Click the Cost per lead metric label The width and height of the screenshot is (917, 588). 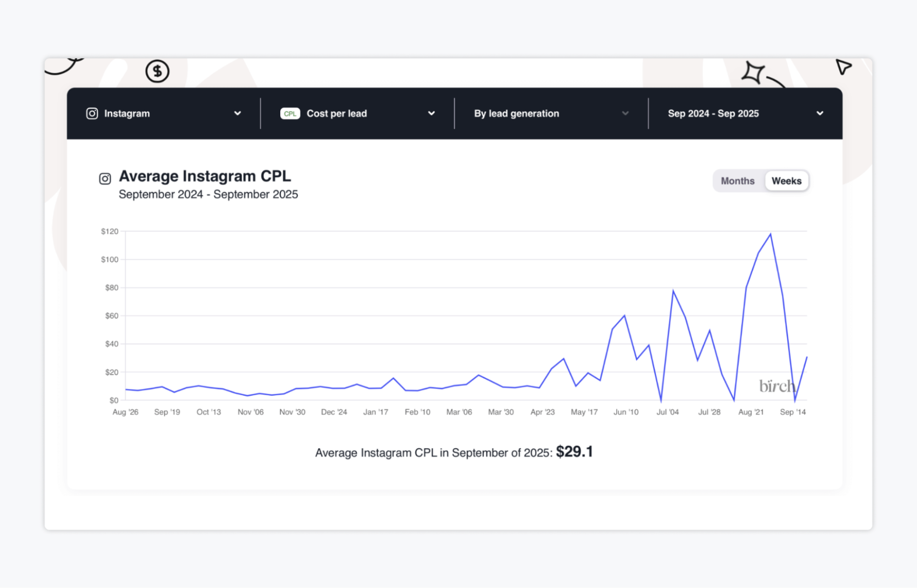click(337, 113)
